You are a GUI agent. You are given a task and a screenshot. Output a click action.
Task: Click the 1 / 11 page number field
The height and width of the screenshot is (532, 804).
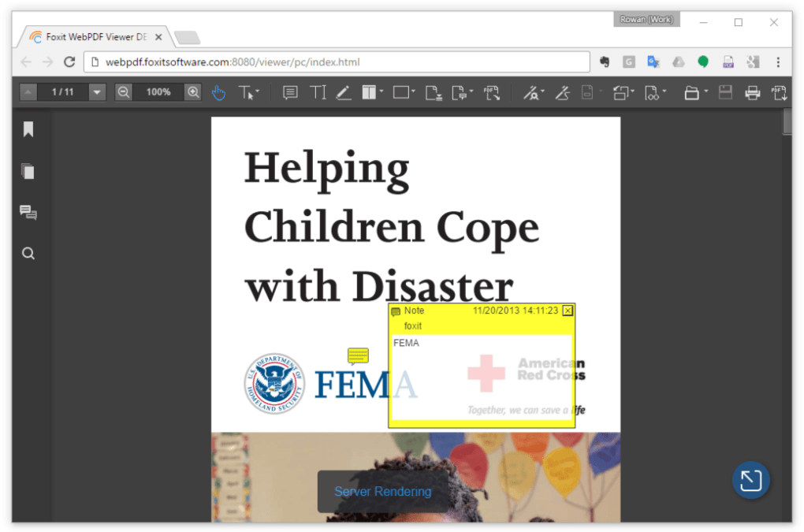coord(62,92)
